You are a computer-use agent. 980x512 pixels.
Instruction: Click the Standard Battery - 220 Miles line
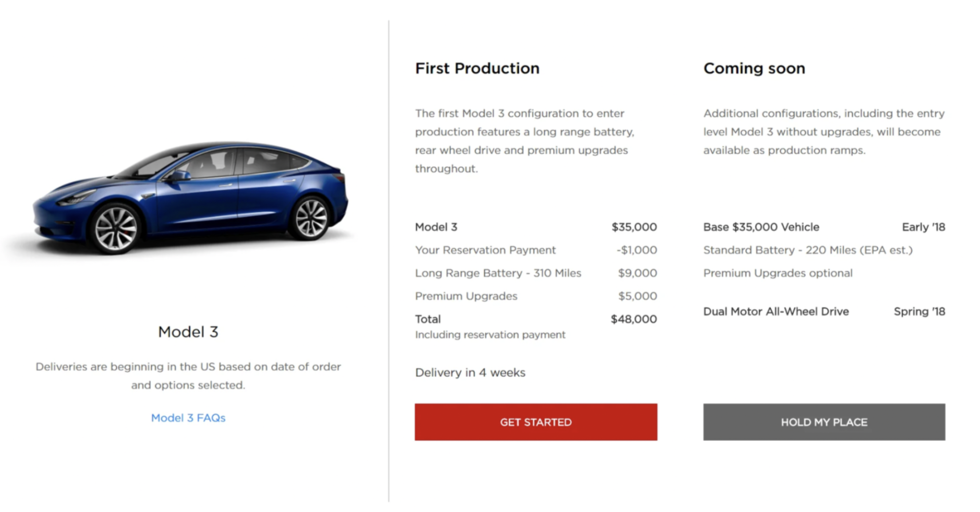(808, 250)
